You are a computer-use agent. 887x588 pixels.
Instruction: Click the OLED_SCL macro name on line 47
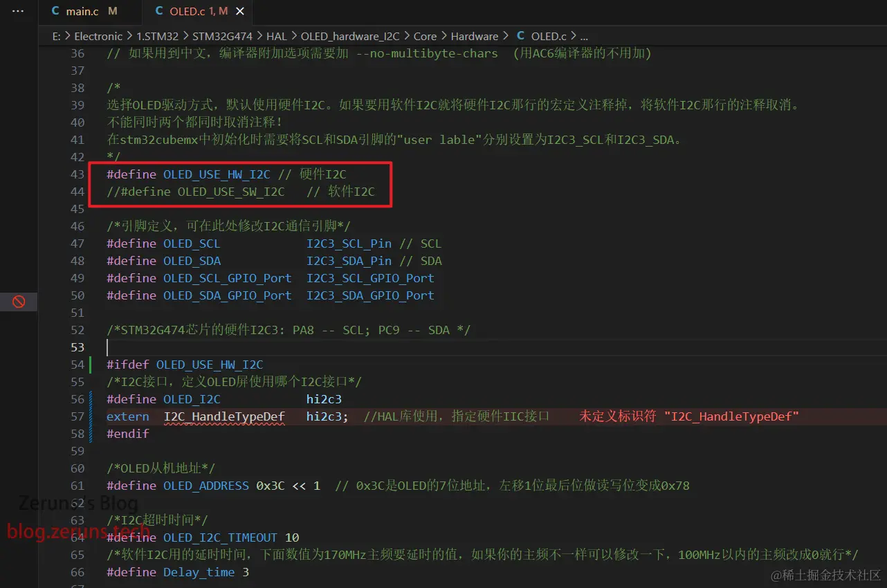tap(192, 244)
